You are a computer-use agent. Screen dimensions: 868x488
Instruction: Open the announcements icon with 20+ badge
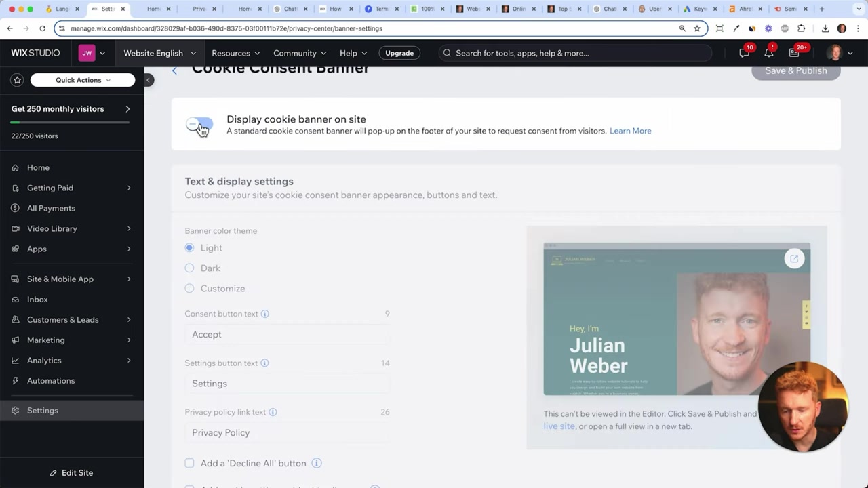pyautogui.click(x=795, y=53)
